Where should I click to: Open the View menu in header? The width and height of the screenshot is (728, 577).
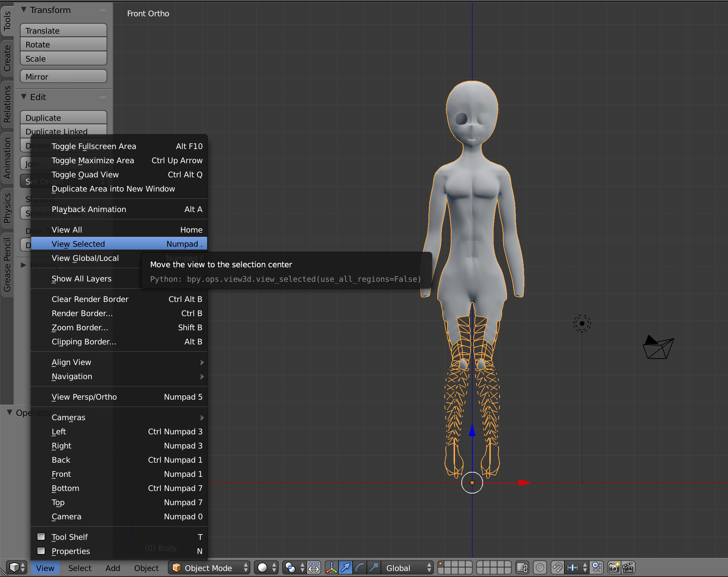(45, 568)
